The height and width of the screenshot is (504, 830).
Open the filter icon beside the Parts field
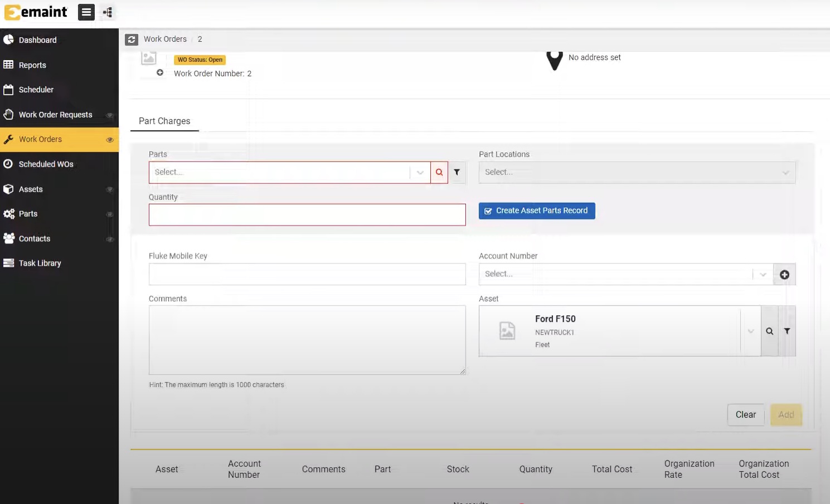pyautogui.click(x=457, y=172)
